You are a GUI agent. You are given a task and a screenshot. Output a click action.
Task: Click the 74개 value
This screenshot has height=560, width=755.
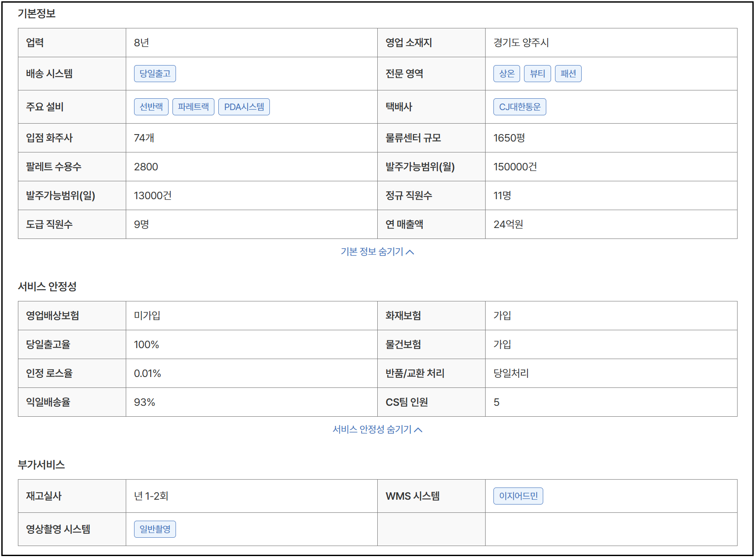coord(144,138)
